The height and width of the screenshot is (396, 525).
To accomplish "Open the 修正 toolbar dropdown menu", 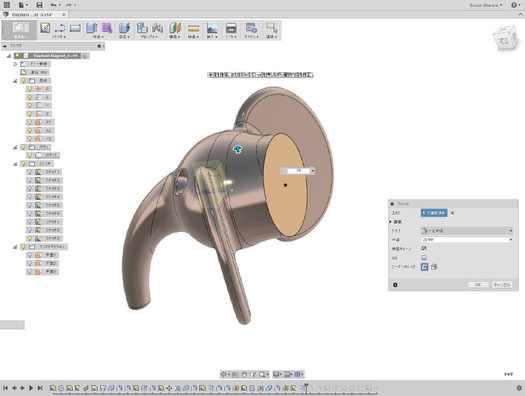I will 125,36.
